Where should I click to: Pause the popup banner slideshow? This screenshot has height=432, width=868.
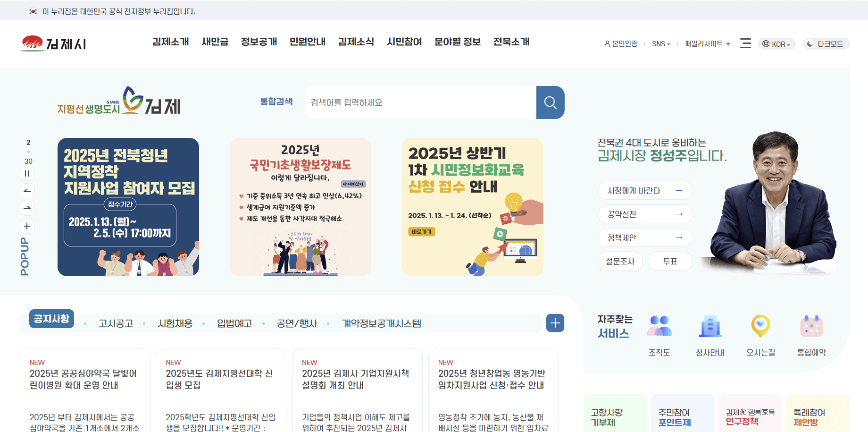pos(27,173)
